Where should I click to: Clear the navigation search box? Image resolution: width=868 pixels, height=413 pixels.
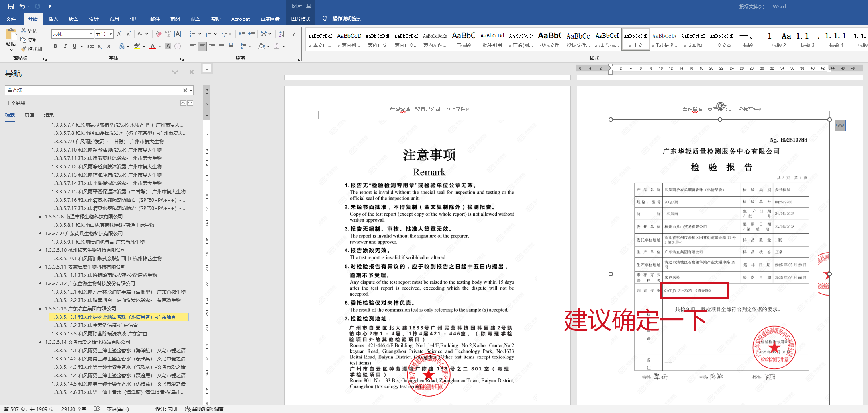tap(185, 90)
